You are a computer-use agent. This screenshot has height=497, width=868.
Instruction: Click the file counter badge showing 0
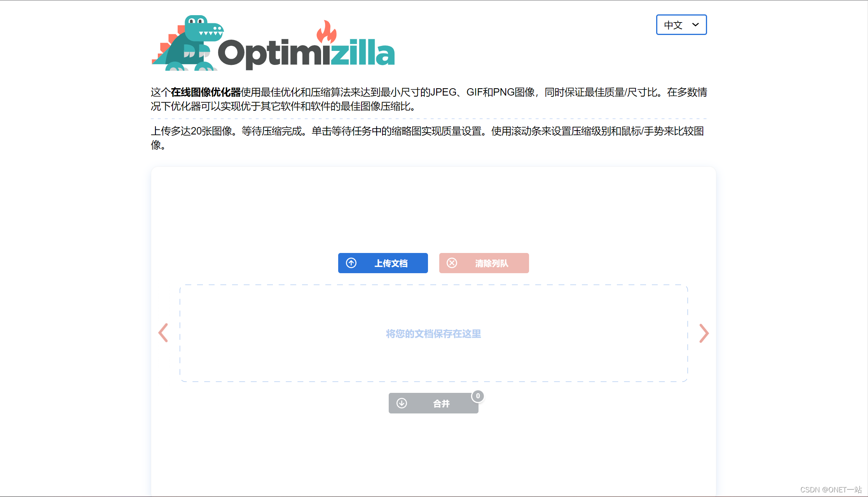coord(478,396)
